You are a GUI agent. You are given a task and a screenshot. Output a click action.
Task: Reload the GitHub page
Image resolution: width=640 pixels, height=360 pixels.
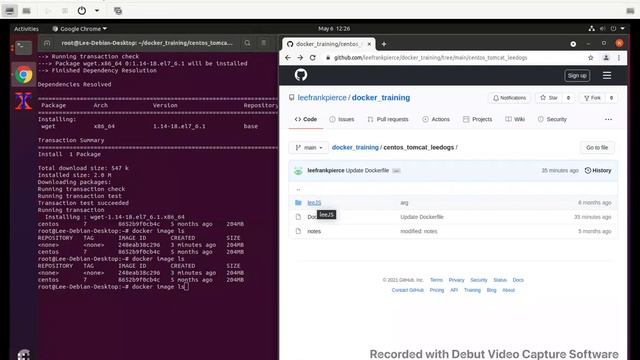[x=313, y=58]
